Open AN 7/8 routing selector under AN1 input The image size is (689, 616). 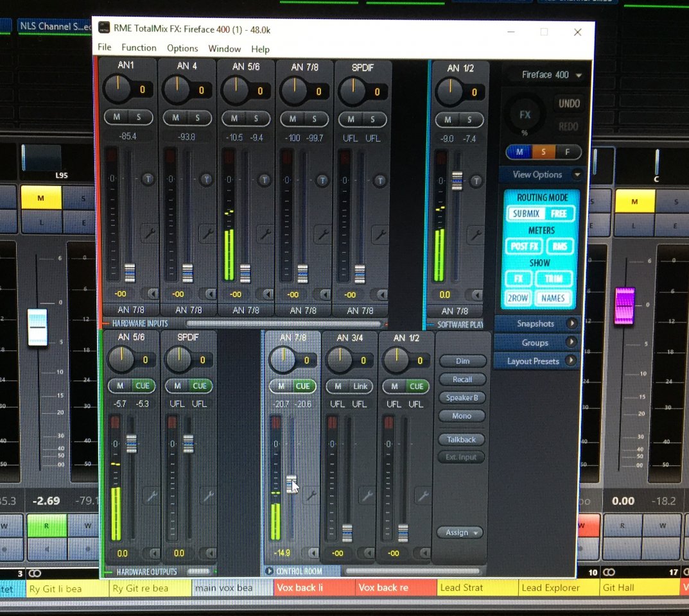click(130, 309)
